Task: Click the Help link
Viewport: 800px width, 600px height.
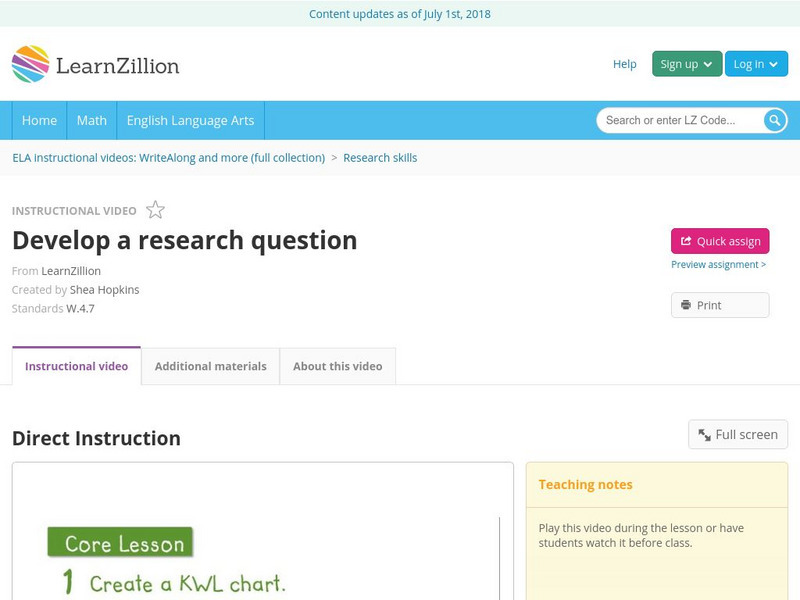Action: point(624,64)
